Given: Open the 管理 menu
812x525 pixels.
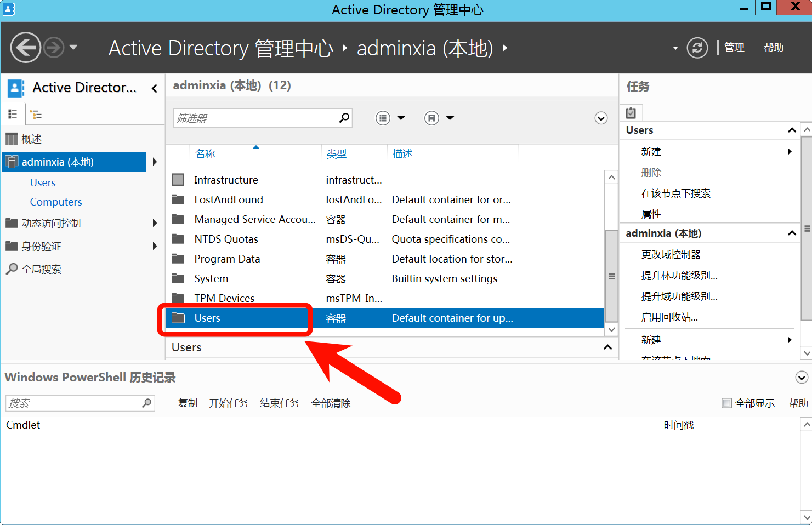Looking at the screenshot, I should [734, 48].
